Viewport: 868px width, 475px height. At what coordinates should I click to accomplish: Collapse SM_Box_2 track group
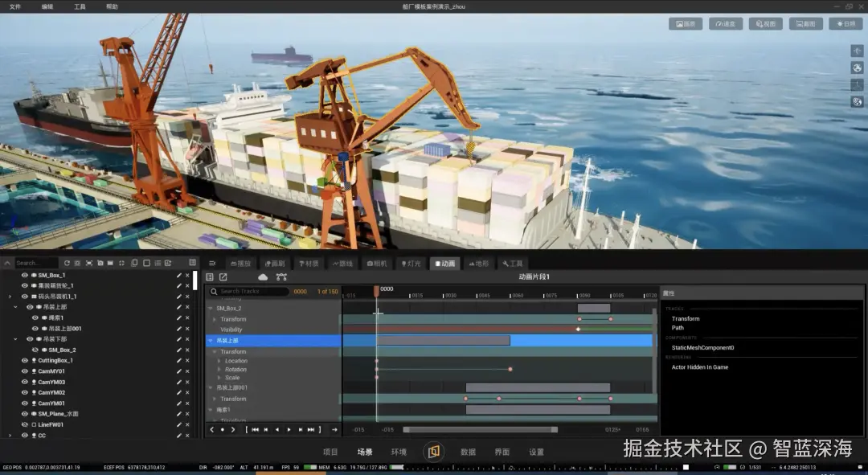[x=211, y=309]
